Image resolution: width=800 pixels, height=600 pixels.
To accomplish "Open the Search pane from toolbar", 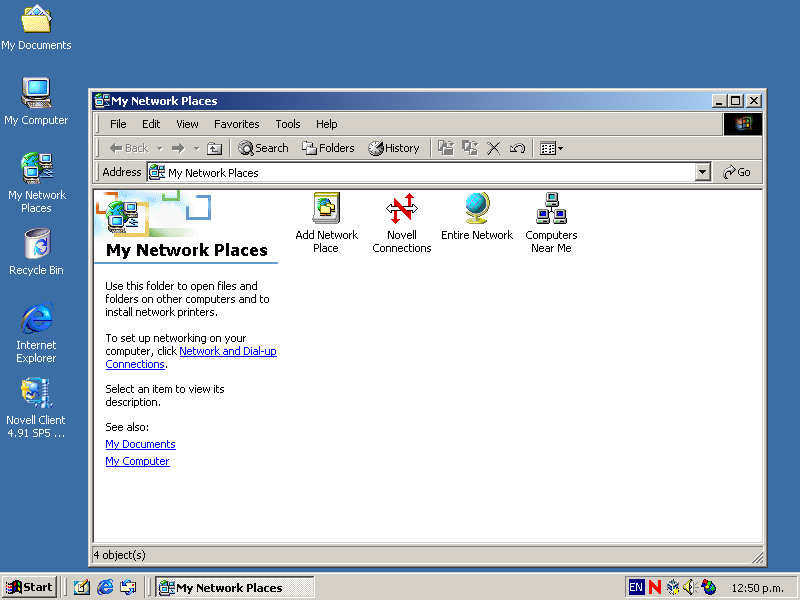I will [263, 148].
